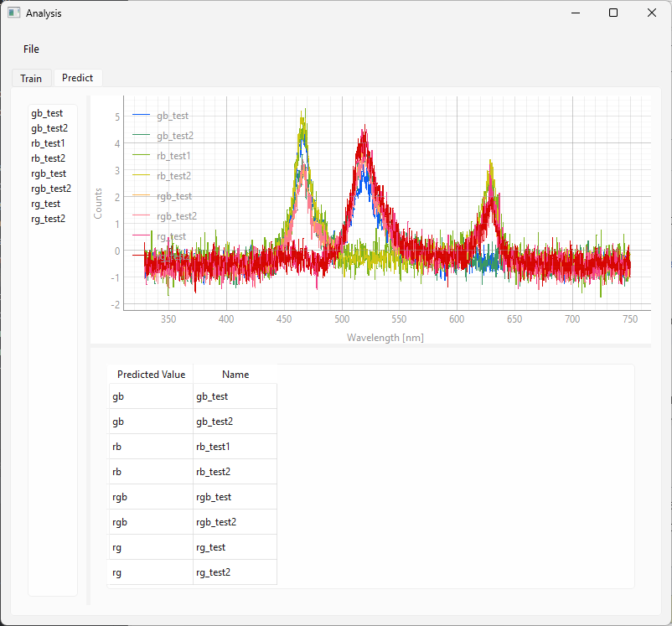Select gb_test in the file list

click(47, 113)
